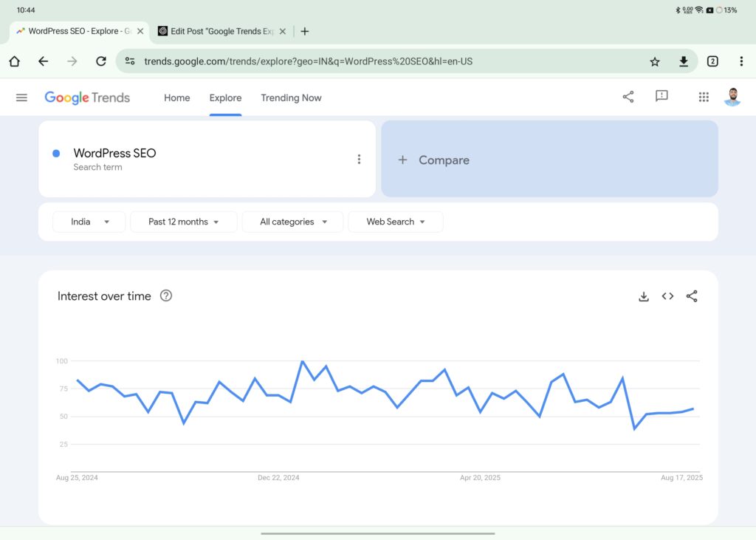
Task: Reload the page in browser
Action: [101, 61]
